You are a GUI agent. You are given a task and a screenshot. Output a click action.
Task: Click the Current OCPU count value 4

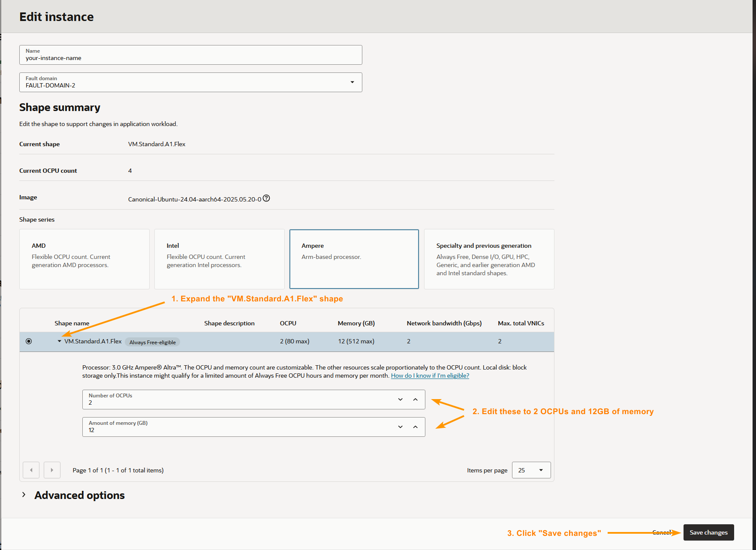130,171
